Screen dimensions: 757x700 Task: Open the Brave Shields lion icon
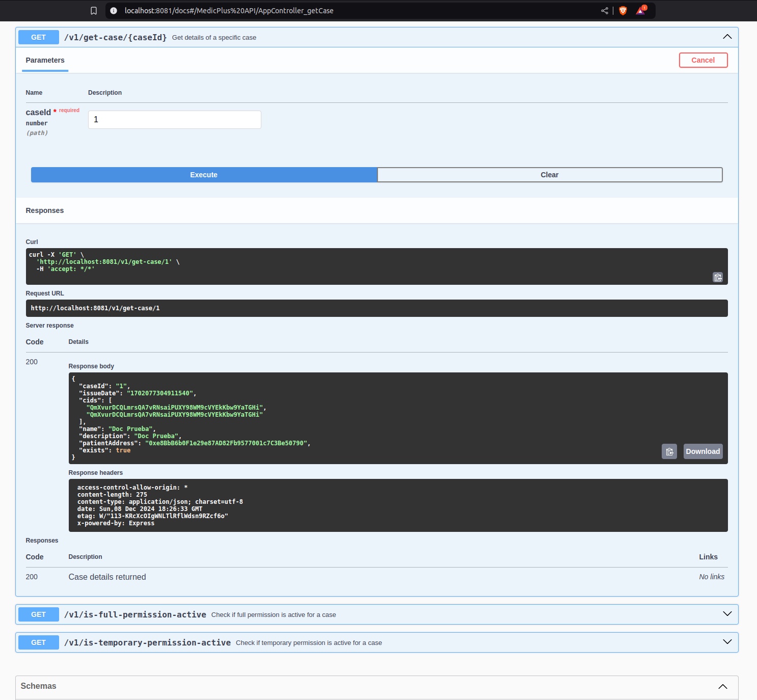[623, 11]
